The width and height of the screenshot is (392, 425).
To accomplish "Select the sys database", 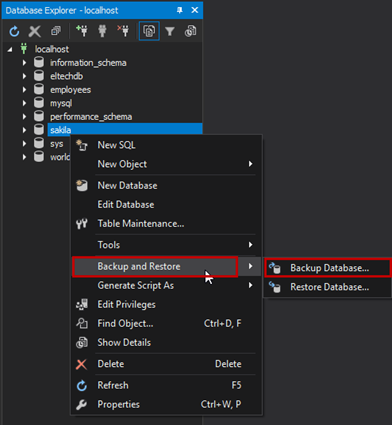I will 56,144.
